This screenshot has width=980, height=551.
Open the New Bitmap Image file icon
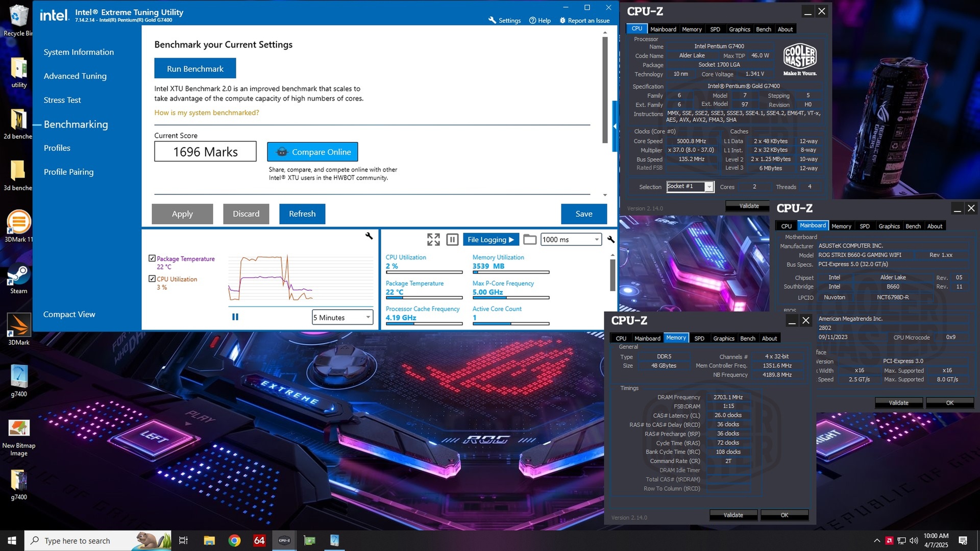(x=19, y=437)
